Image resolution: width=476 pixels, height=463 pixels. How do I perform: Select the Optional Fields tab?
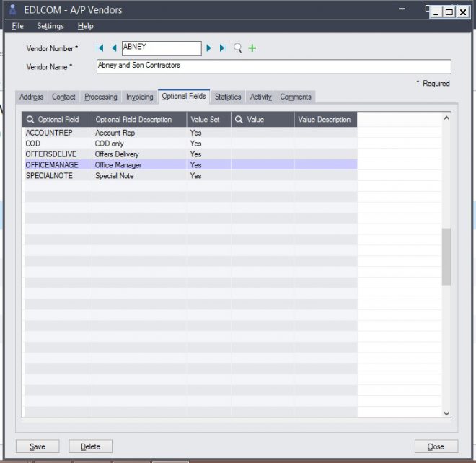(184, 96)
